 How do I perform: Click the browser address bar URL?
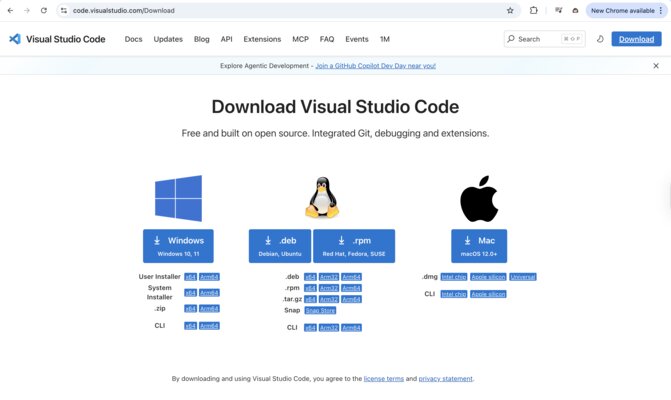[124, 11]
